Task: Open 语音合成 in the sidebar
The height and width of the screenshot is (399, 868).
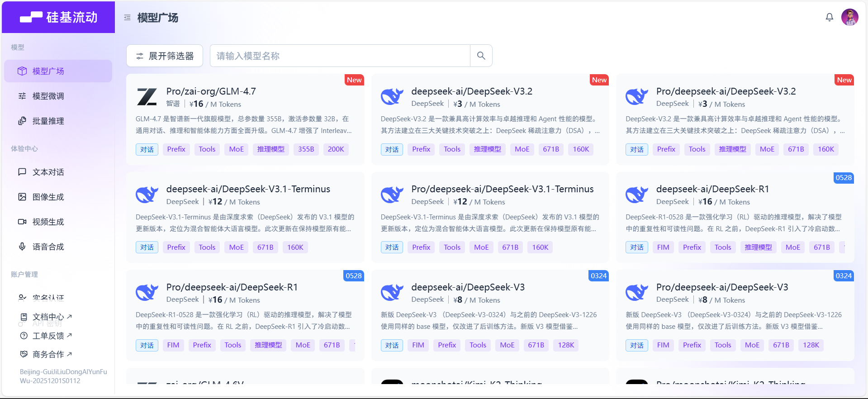Action: pos(58,247)
